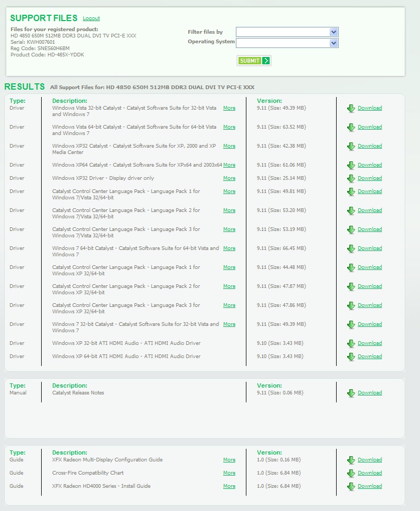The height and width of the screenshot is (511, 420).
Task: Click green arrow for Language Pack 3 Windows 7/Vista
Action: click(x=351, y=230)
